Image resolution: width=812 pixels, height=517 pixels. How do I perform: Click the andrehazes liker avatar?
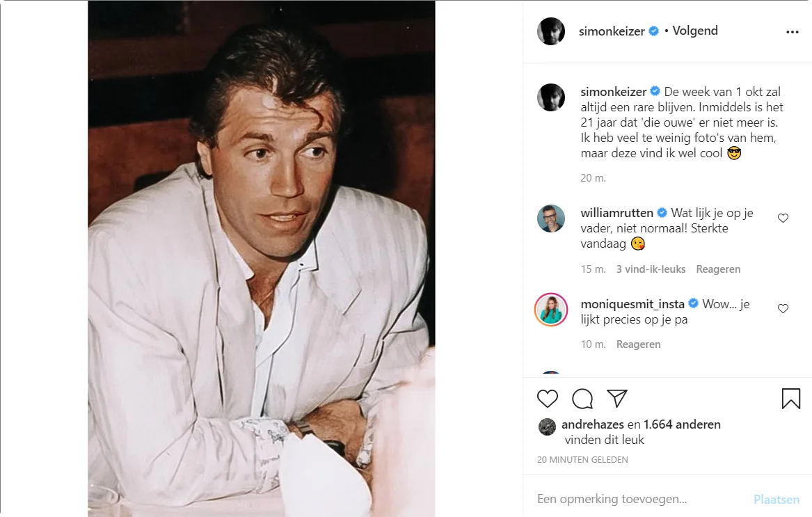pyautogui.click(x=548, y=427)
